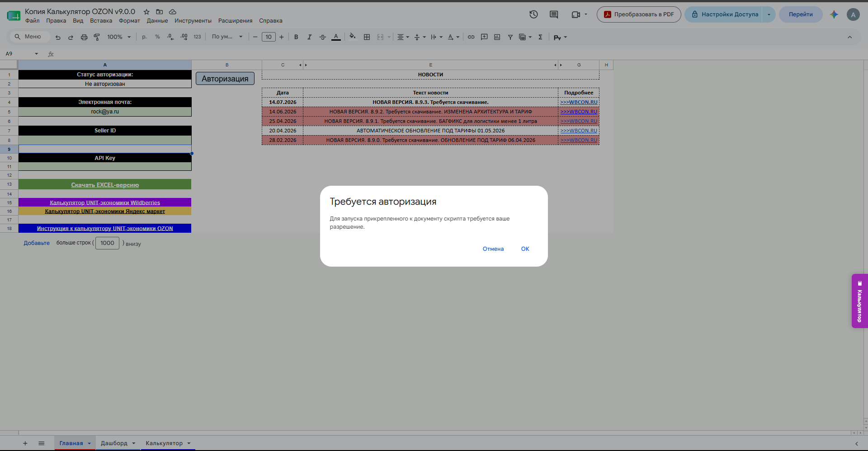Viewport: 868px width, 451px height.
Task: Collapse the toolbar with the chevron
Action: click(x=849, y=37)
